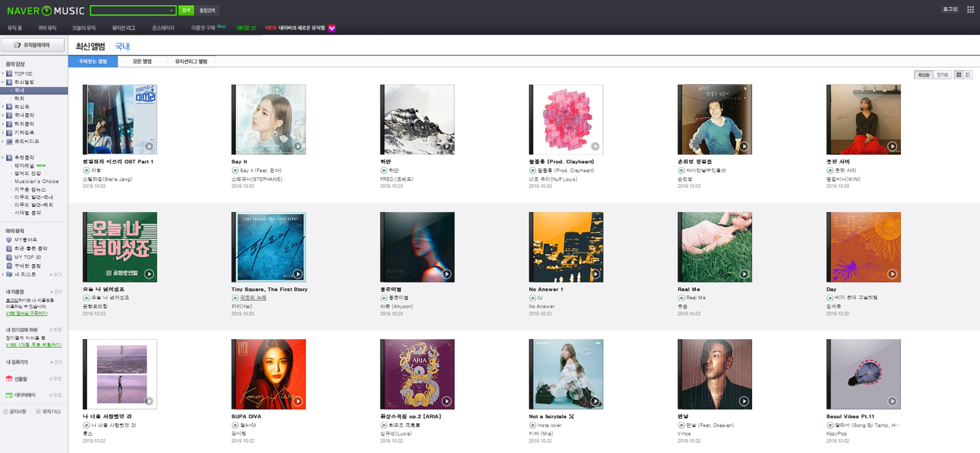
Task: Switch to thumbnail grid view
Action: [x=959, y=75]
